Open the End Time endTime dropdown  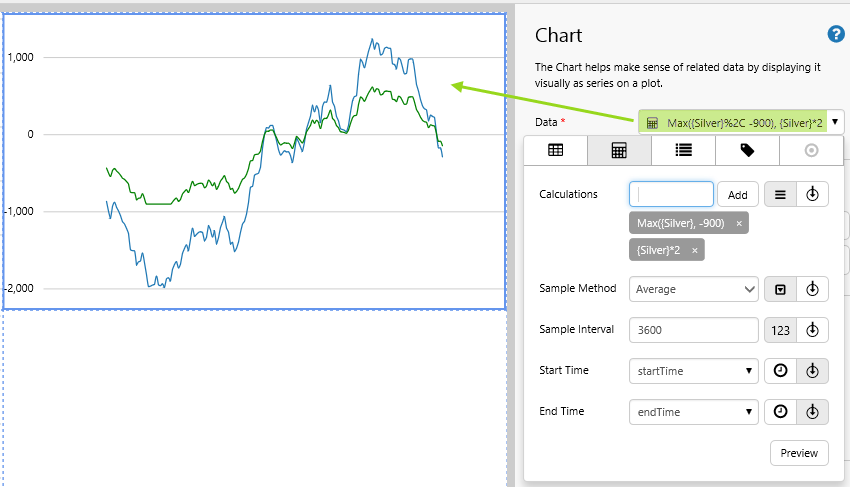(693, 412)
